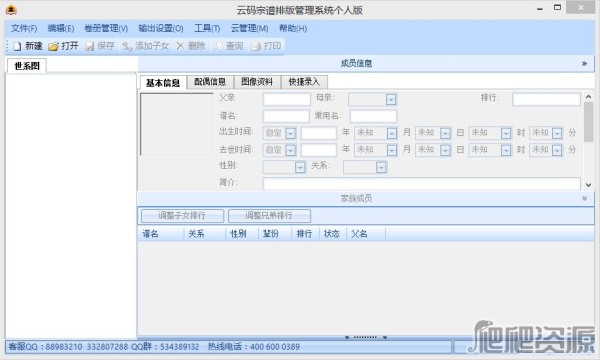The image size is (600, 360).
Task: Open the 去世时间 day dropdown
Action: [445, 150]
